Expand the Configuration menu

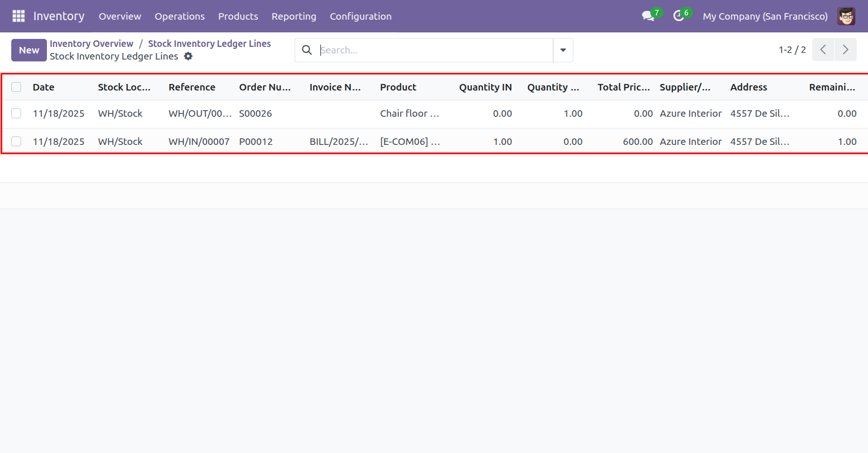point(360,16)
